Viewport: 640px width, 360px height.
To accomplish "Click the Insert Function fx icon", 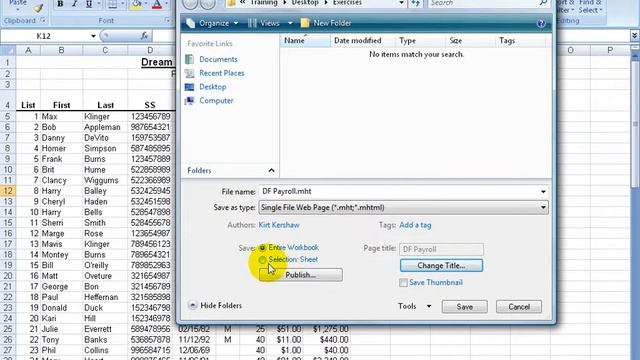I will 144,36.
